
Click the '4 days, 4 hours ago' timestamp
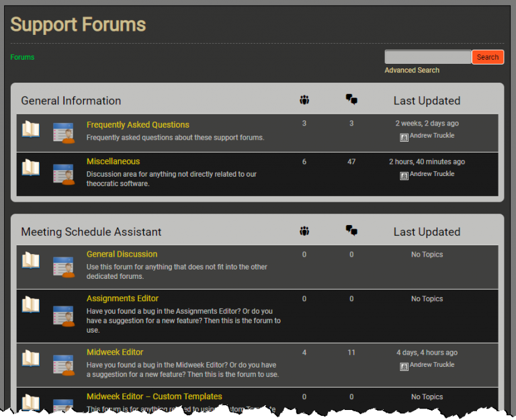(427, 353)
